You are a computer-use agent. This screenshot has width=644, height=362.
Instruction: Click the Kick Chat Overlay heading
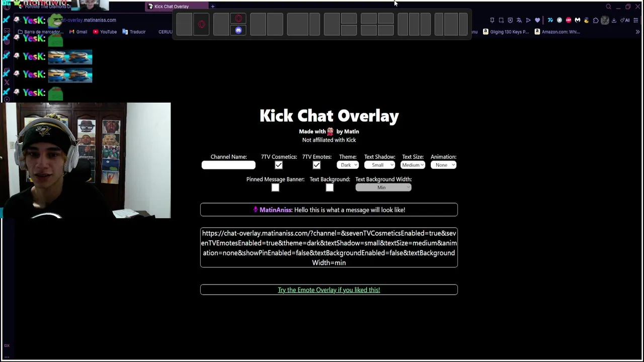click(x=329, y=116)
